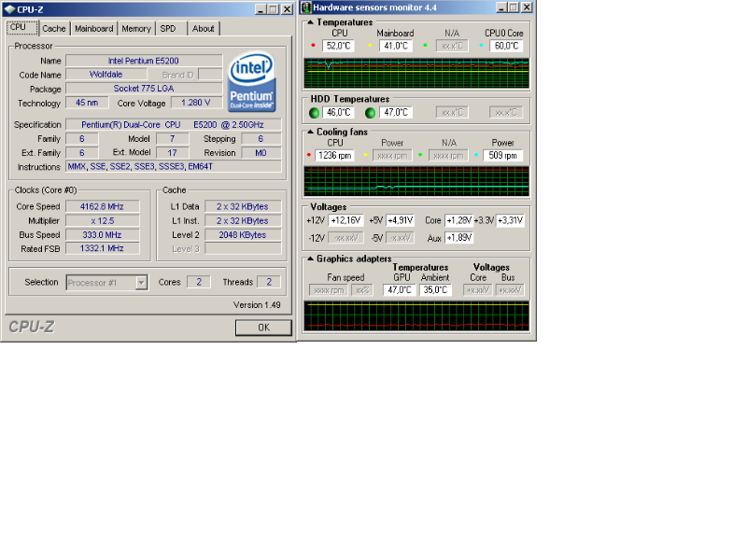This screenshot has height=560, width=747.
Task: Click the cooling fans history graph
Action: point(416,181)
